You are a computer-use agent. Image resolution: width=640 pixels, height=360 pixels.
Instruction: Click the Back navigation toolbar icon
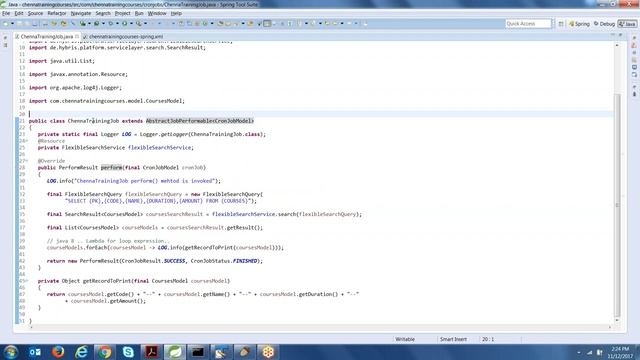click(335, 24)
